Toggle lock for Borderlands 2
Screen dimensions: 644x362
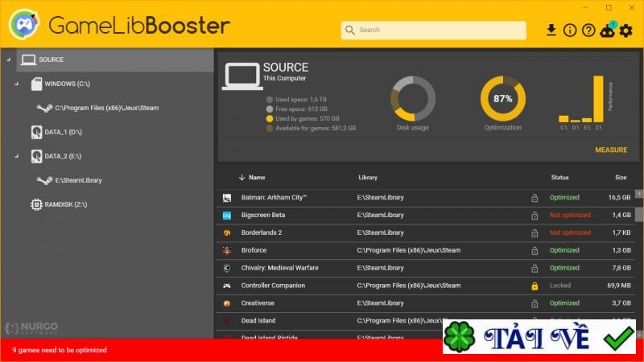click(535, 233)
